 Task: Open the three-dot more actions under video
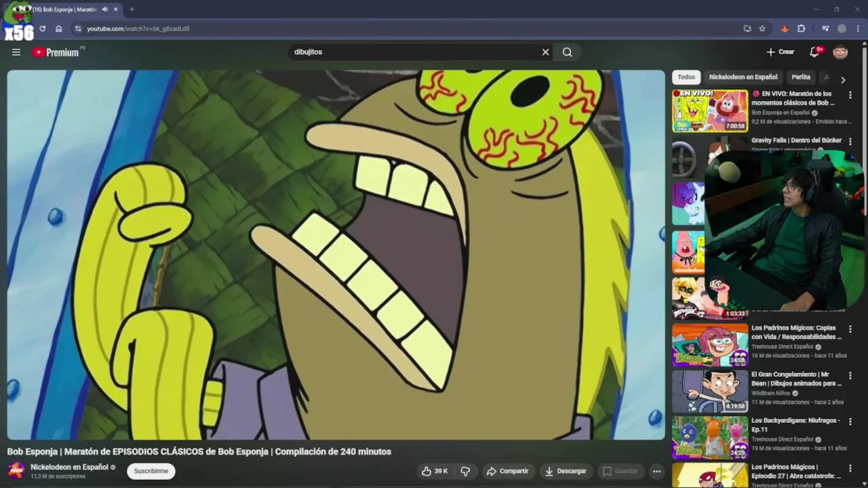(656, 471)
